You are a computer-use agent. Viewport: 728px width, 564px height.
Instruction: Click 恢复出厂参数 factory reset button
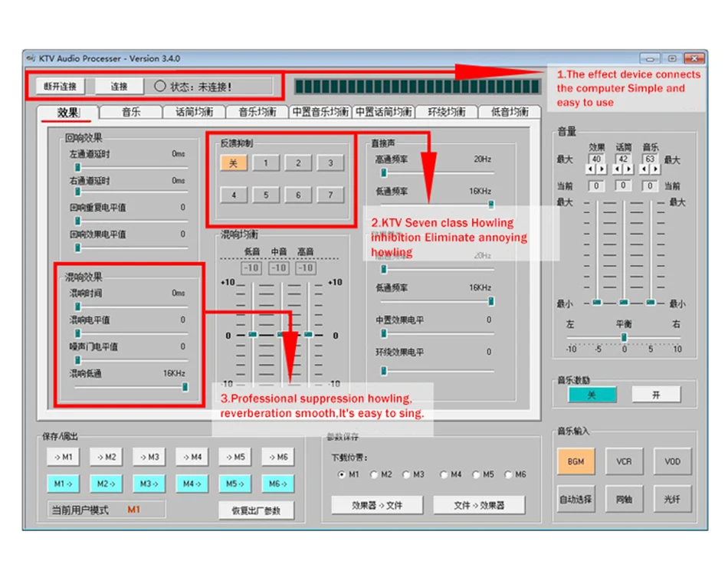point(256,510)
